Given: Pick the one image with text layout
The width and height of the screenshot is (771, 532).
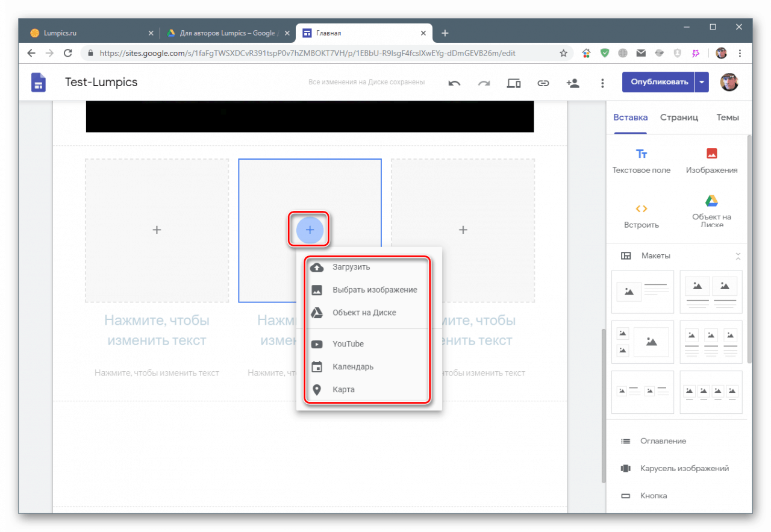Looking at the screenshot, I should pos(643,292).
